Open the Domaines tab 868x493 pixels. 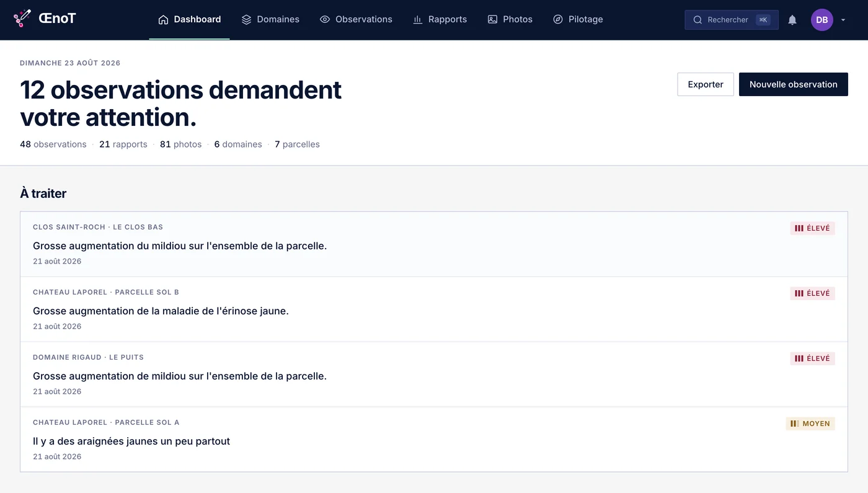click(270, 19)
